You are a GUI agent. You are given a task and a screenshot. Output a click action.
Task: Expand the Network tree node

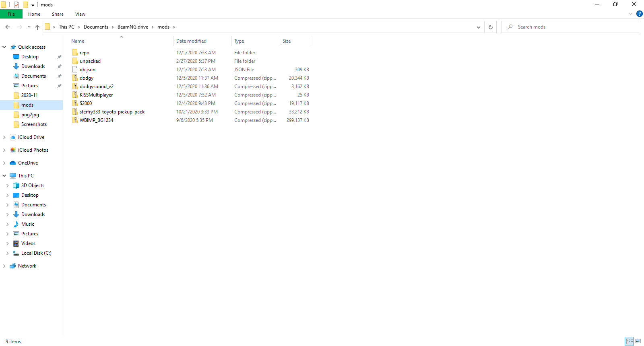coord(4,266)
